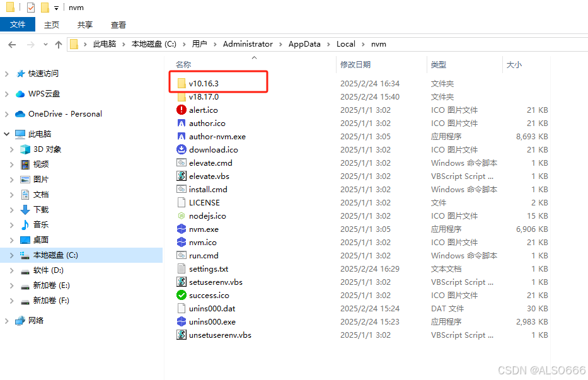Image resolution: width=588 pixels, height=380 pixels.
Task: Select the nodejs.ico file icon
Action: (x=182, y=216)
